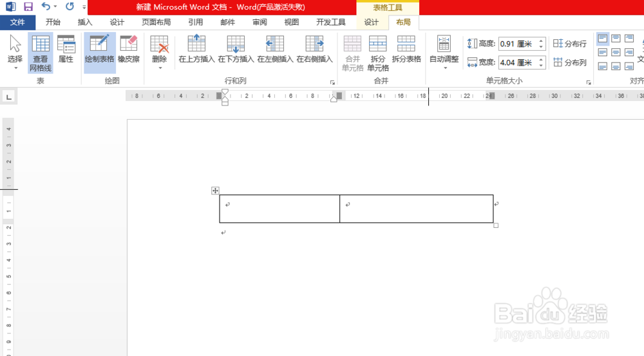
Task: Select the 橡皮擦 eraser tool
Action: click(x=129, y=50)
